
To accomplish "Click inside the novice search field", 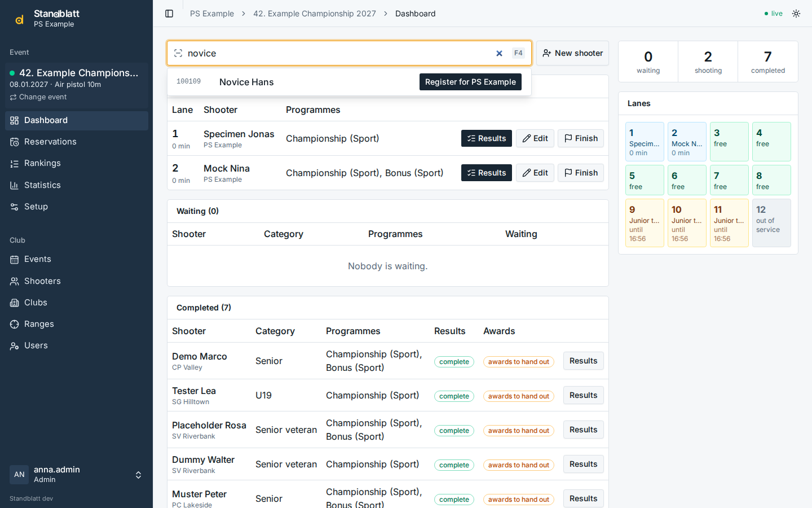I will [338, 53].
